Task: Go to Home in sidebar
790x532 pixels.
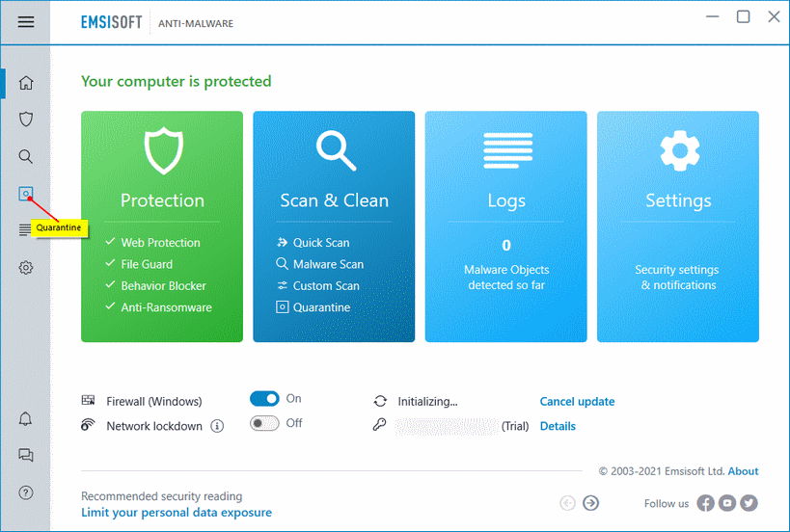Action: [x=26, y=83]
